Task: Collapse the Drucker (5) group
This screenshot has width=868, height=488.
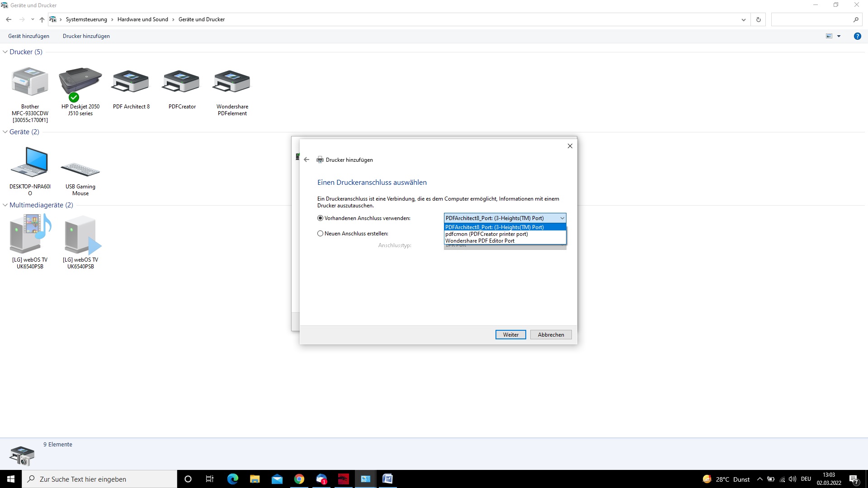Action: [5, 52]
